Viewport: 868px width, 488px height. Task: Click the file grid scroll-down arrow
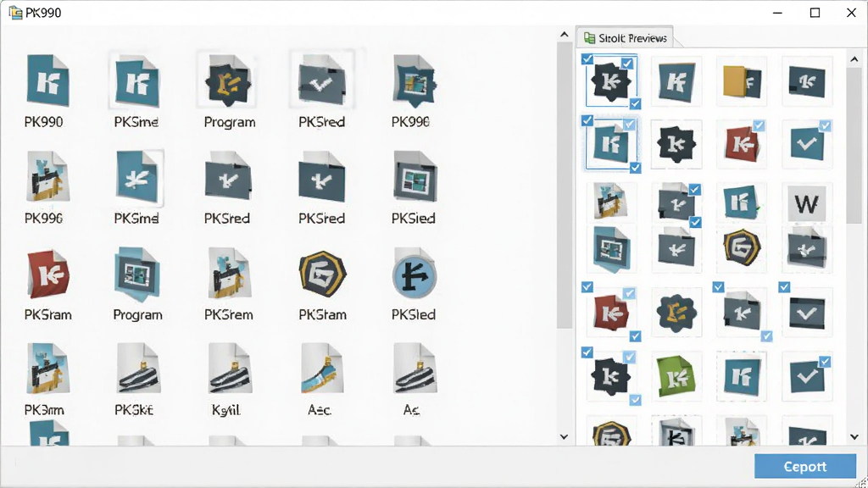(564, 436)
